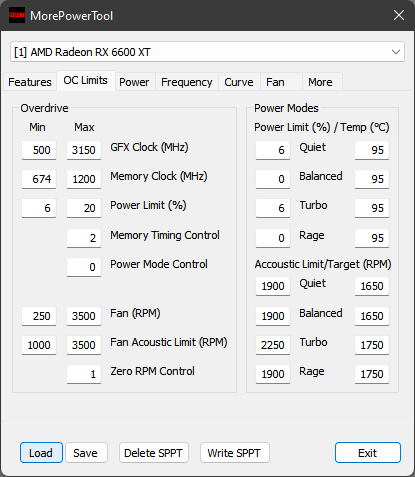Edit Balanced temperature field 95
Screen dimensions: 415x477
click(372, 179)
